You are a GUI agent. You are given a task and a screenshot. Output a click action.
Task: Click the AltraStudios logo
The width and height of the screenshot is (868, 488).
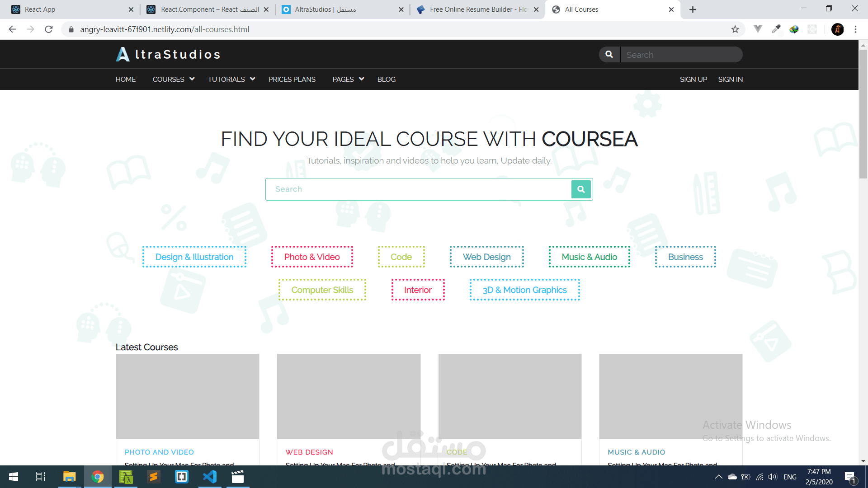click(x=168, y=54)
